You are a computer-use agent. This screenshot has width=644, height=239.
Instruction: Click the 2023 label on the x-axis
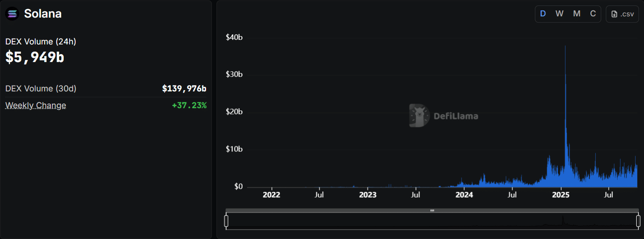(368, 195)
